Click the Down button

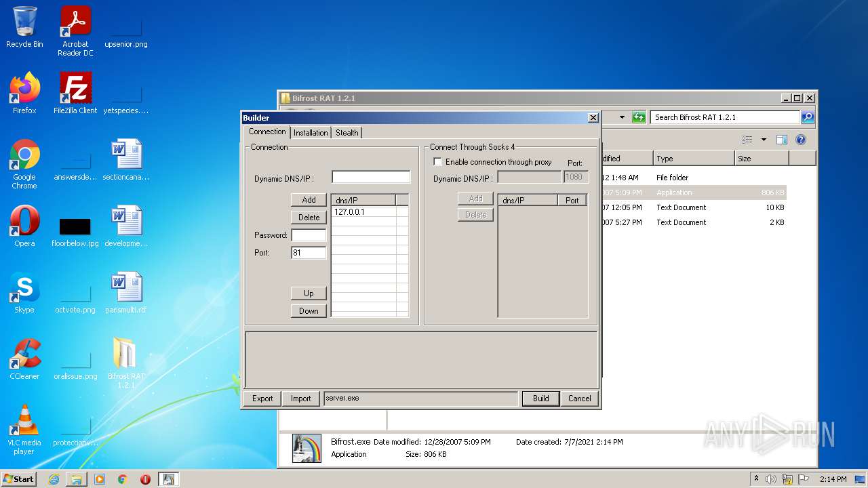(x=309, y=310)
